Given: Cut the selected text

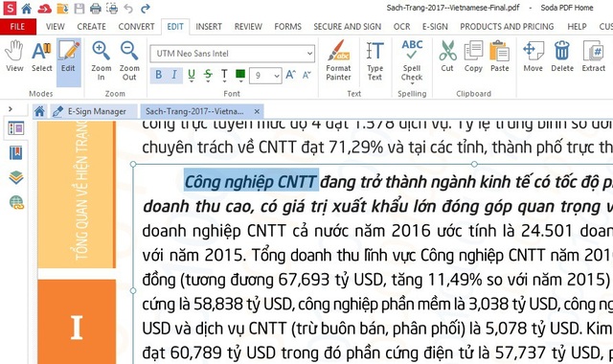Looking at the screenshot, I should 447,57.
